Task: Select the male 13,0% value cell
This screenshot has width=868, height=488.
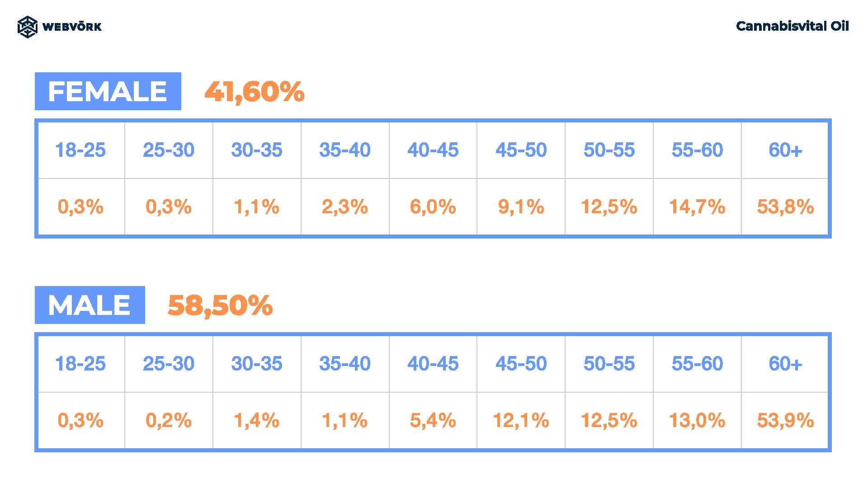Action: click(x=697, y=421)
